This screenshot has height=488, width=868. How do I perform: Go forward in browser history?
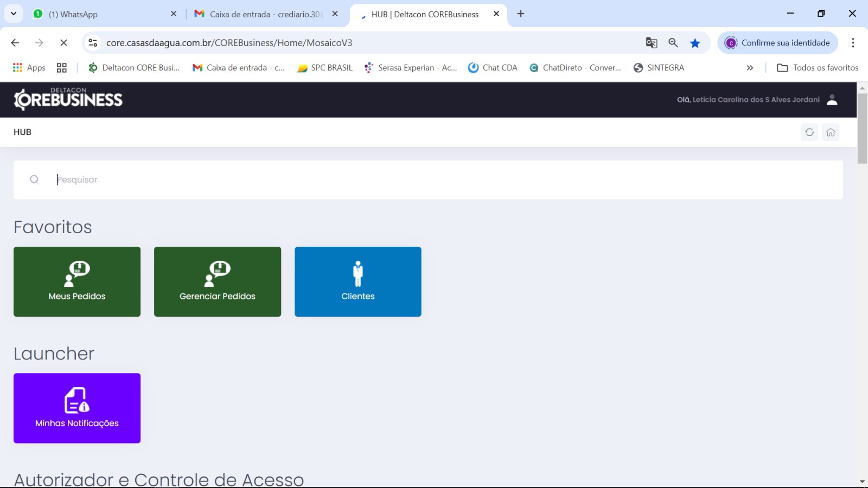click(x=39, y=43)
